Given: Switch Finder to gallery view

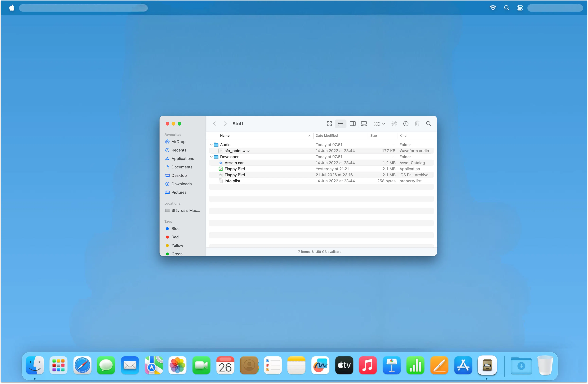Looking at the screenshot, I should click(364, 123).
